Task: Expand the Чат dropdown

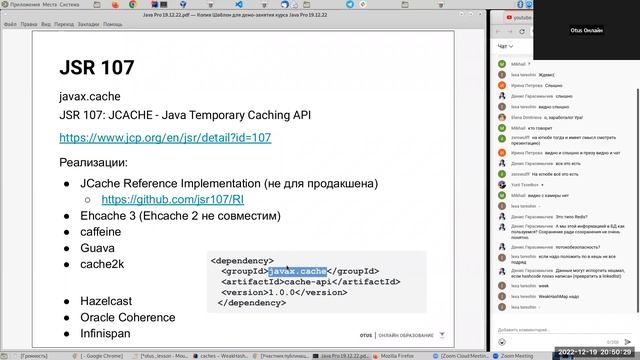Action: pos(505,46)
